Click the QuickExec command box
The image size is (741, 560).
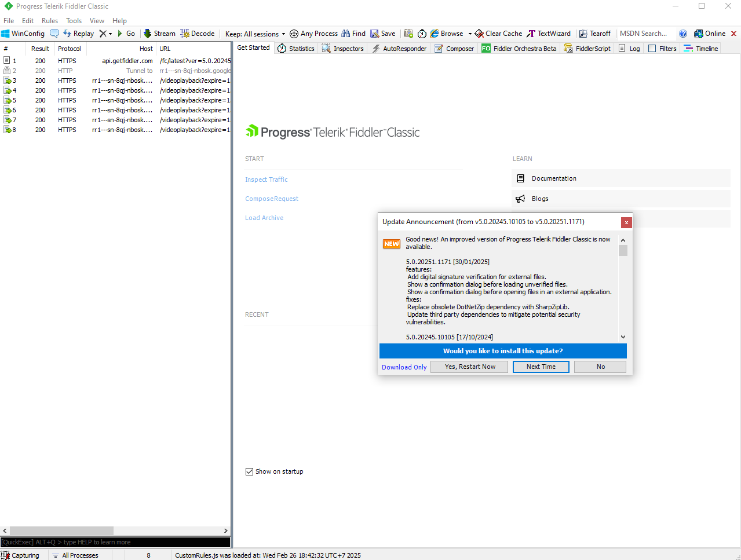point(115,542)
